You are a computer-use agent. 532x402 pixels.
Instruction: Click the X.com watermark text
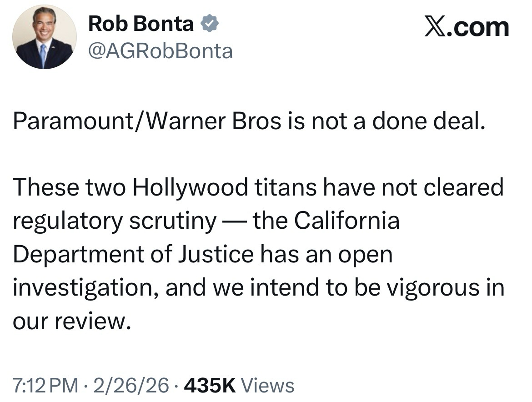[466, 27]
